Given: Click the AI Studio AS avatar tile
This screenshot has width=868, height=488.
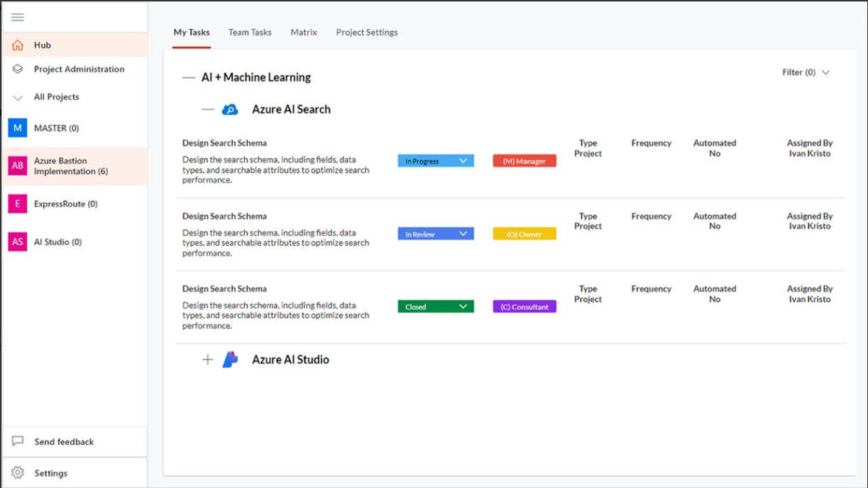Looking at the screenshot, I should (18, 242).
